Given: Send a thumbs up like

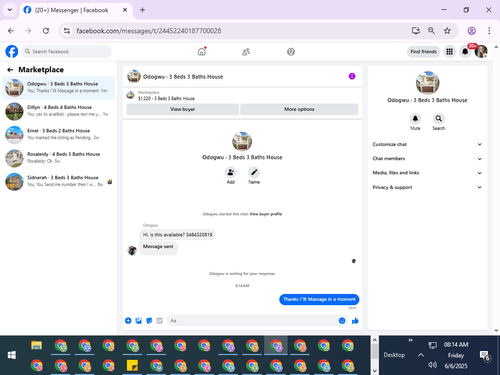Looking at the screenshot, I should [355, 321].
